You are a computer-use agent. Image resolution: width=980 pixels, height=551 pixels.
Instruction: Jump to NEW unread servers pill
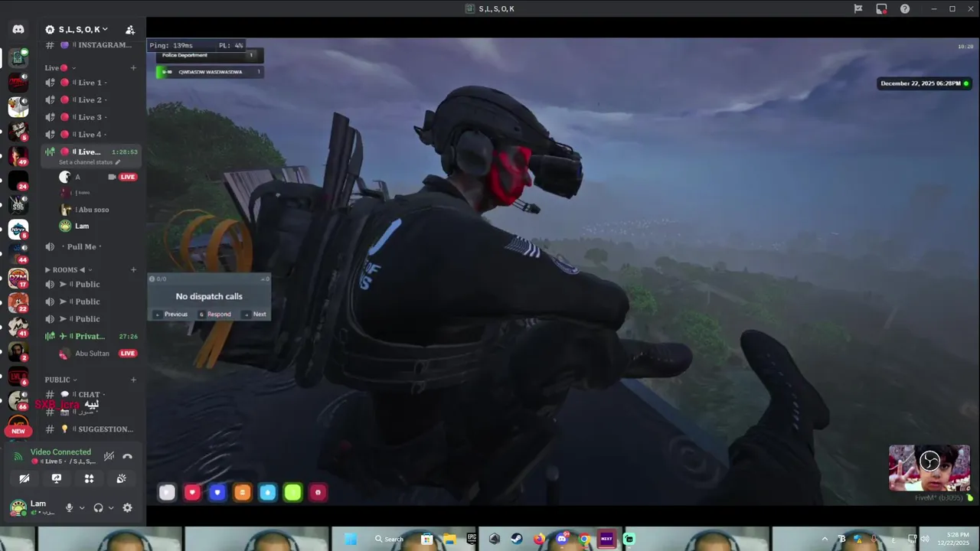click(x=18, y=431)
